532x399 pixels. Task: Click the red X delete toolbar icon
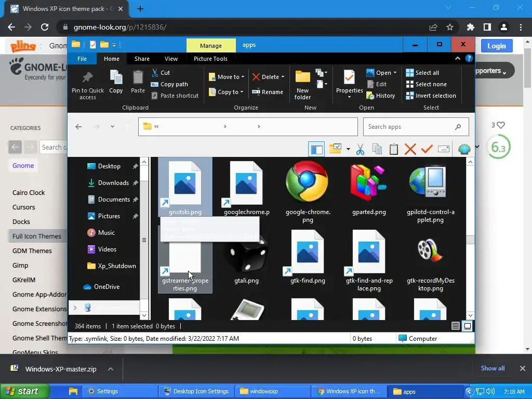pyautogui.click(x=410, y=149)
